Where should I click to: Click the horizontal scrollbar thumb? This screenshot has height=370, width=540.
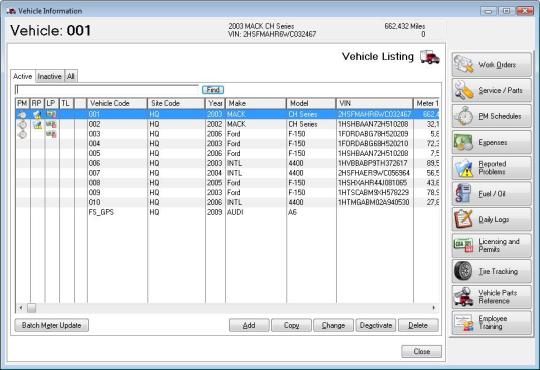click(32, 308)
